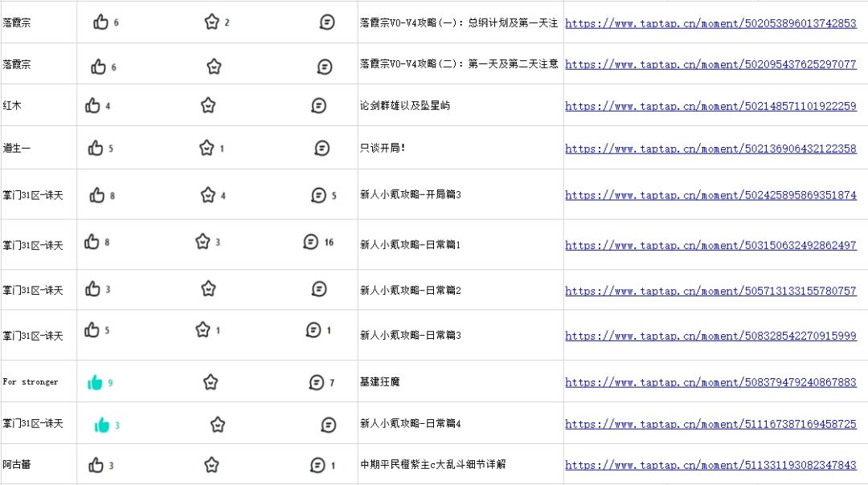Screen dimensions: 868x485
Task: Click star icon in 阿古蕾 row
Action: click(211, 465)
